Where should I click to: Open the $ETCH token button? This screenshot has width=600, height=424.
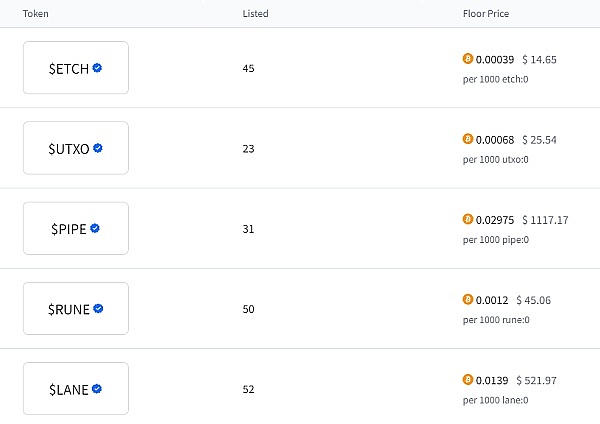(x=76, y=68)
